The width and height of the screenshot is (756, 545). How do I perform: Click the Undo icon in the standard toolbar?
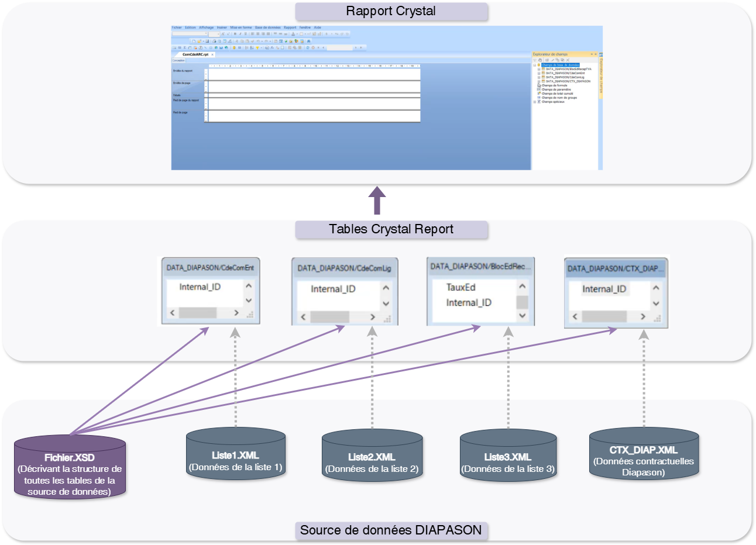click(259, 42)
